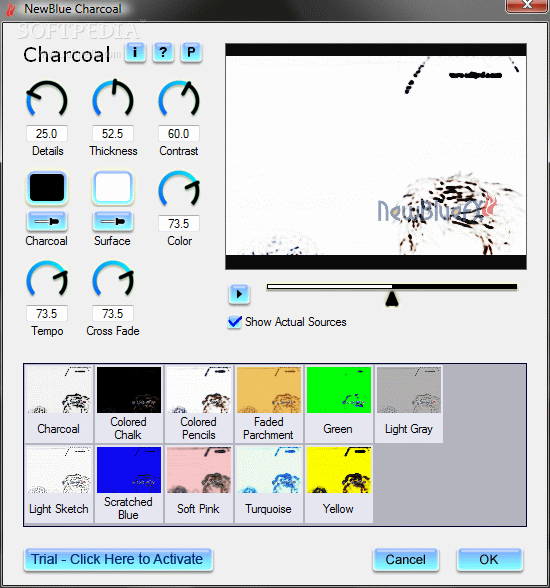The image size is (550, 588).
Task: Click the Color value field 73.5
Action: click(x=179, y=224)
